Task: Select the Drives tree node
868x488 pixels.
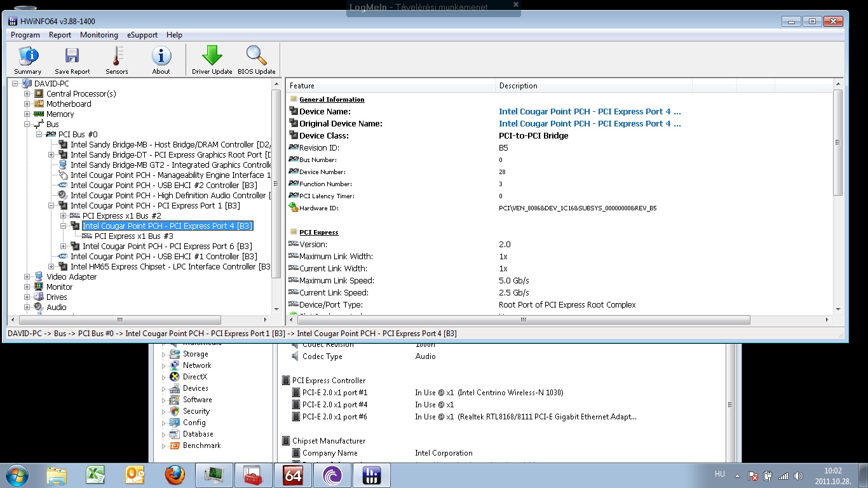Action: coord(57,297)
